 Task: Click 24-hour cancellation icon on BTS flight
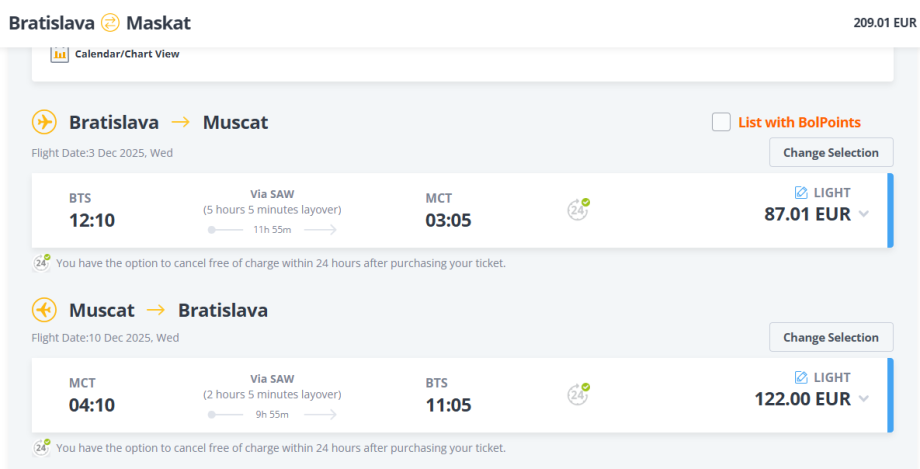pyautogui.click(x=578, y=209)
